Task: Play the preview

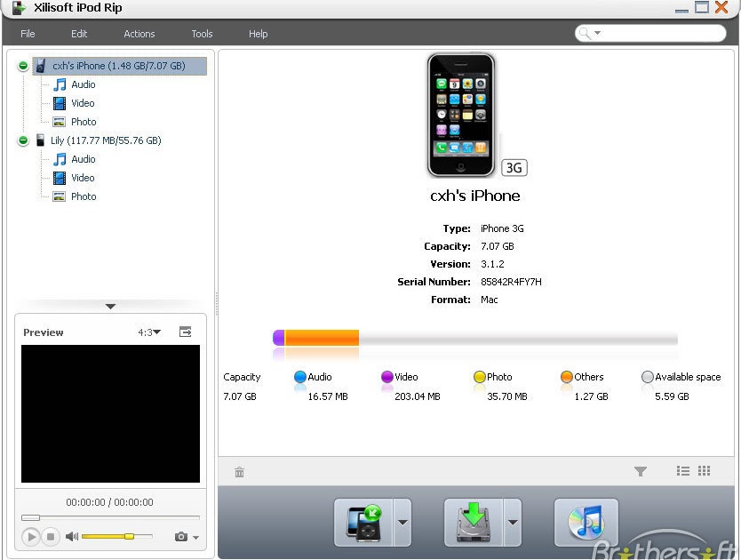Action: pyautogui.click(x=31, y=537)
